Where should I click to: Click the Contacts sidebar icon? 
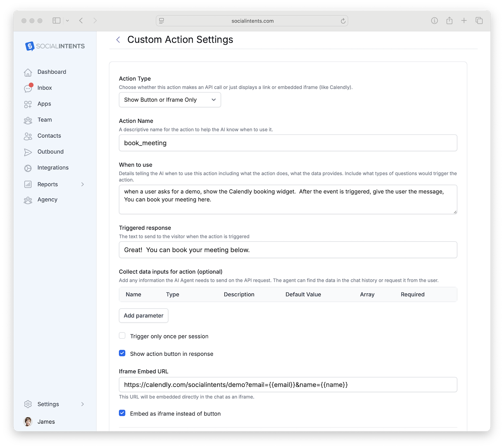28,136
